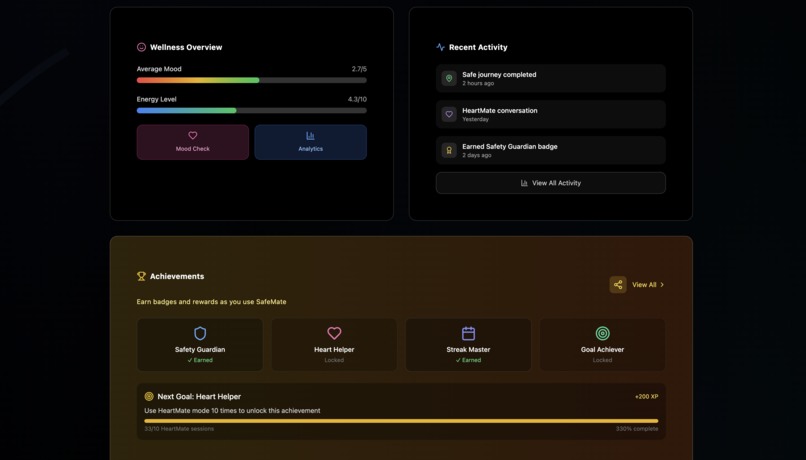Viewport: 806px width, 460px height.
Task: Click the "Earned" status under Safety Guardian
Action: [x=200, y=360]
